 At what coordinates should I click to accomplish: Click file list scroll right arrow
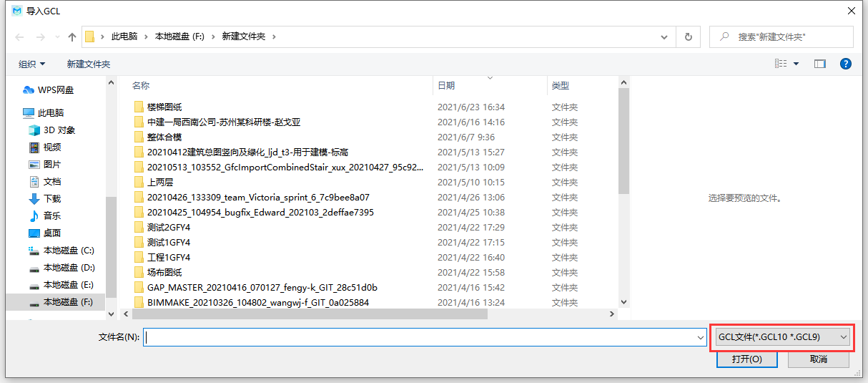(612, 314)
